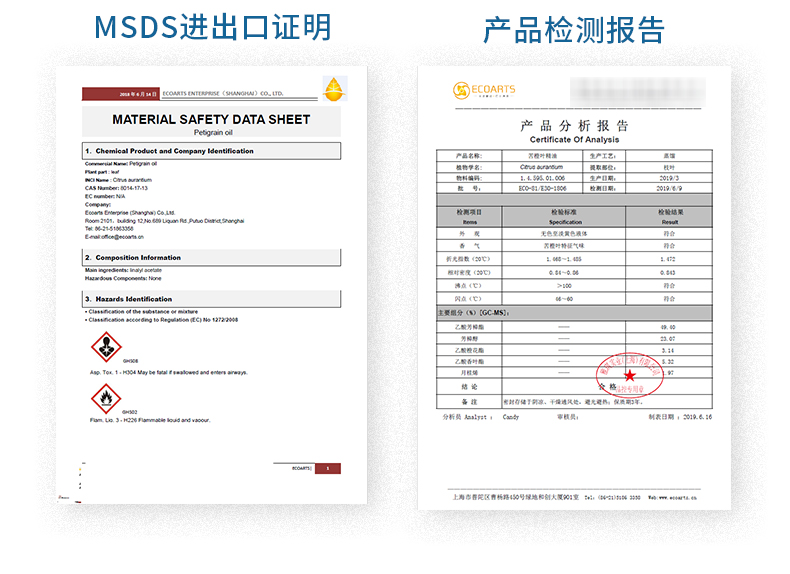Click the blurred header area on report
790x574 pixels.
(x=638, y=91)
